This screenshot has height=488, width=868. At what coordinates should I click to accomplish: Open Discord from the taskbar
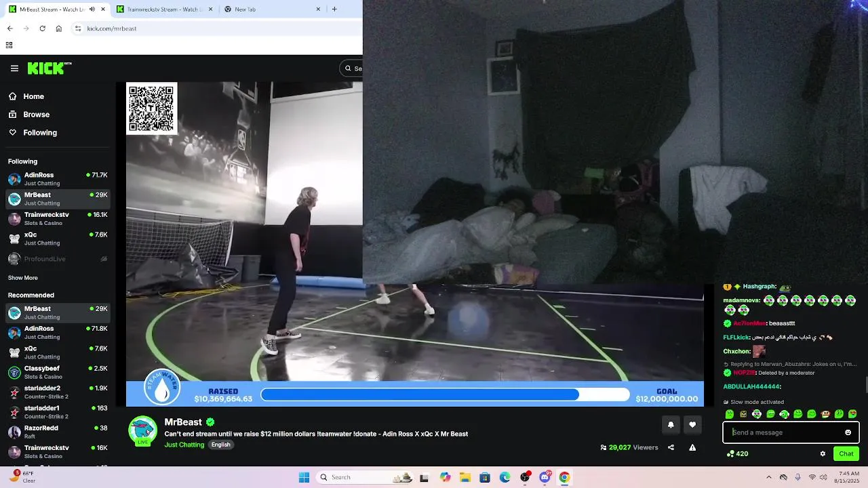[545, 477]
